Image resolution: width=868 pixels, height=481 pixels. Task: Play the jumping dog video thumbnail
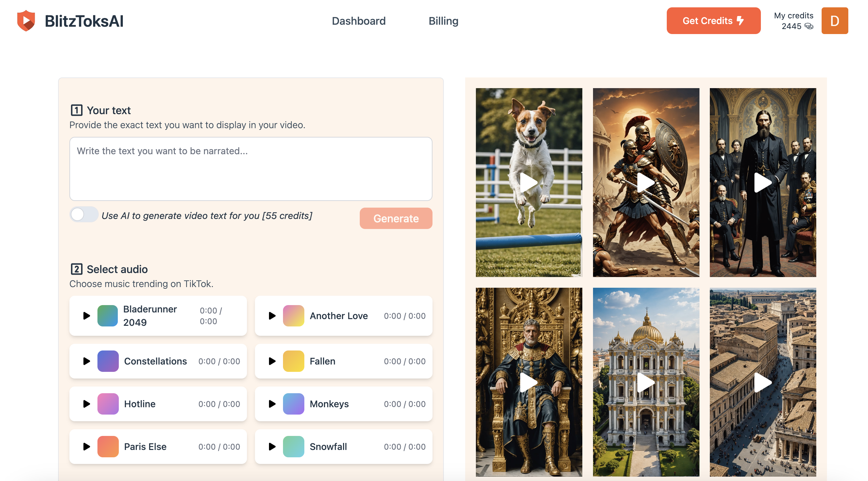pos(528,183)
